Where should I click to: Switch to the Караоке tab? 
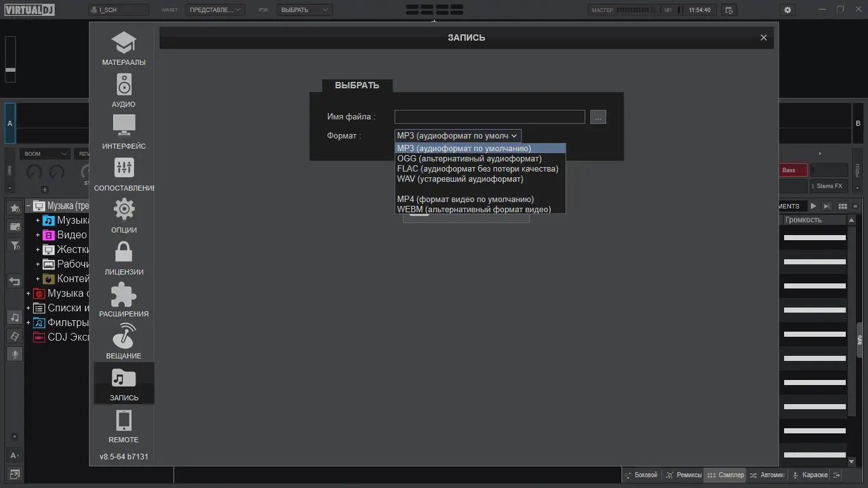tap(810, 475)
